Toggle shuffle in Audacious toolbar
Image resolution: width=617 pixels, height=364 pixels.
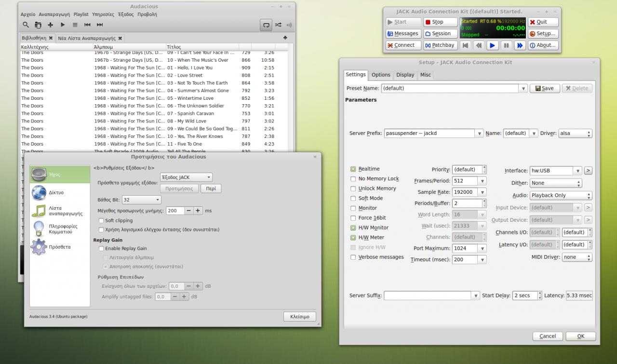click(x=278, y=25)
